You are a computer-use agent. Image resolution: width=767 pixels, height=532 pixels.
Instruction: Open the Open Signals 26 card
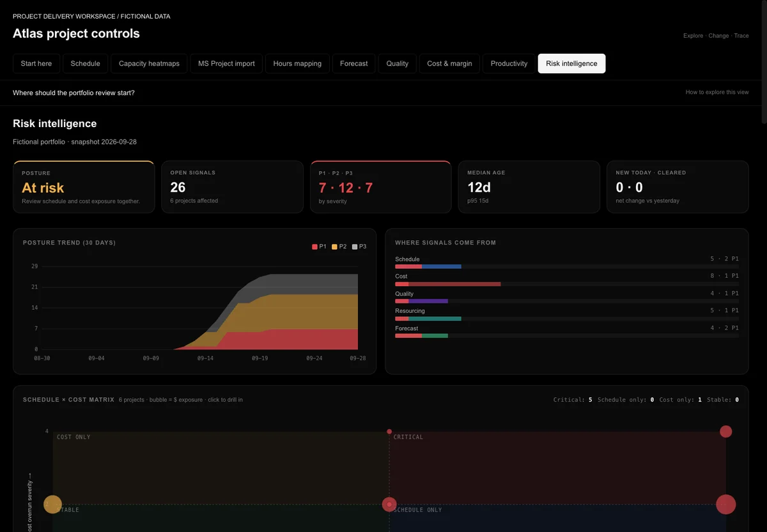click(232, 186)
